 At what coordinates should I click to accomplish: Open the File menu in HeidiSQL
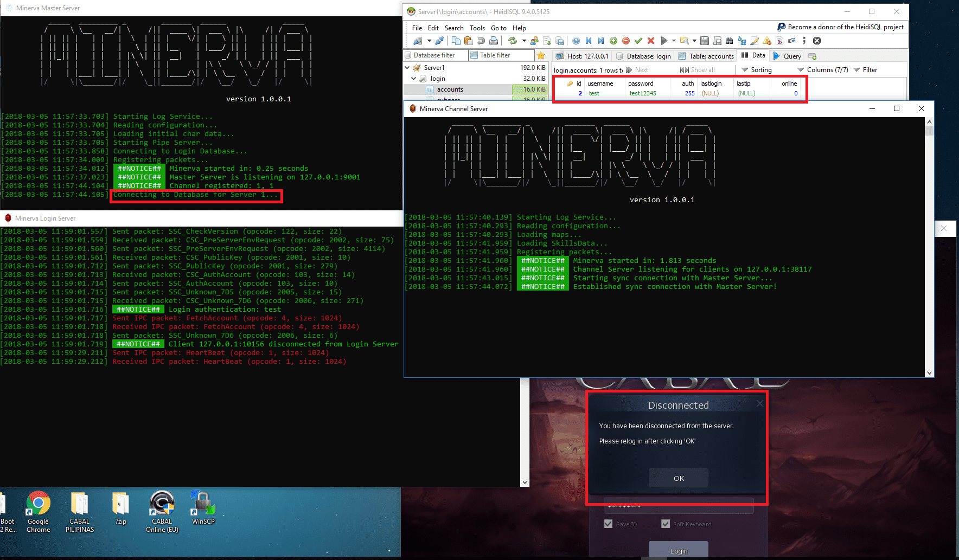click(417, 28)
